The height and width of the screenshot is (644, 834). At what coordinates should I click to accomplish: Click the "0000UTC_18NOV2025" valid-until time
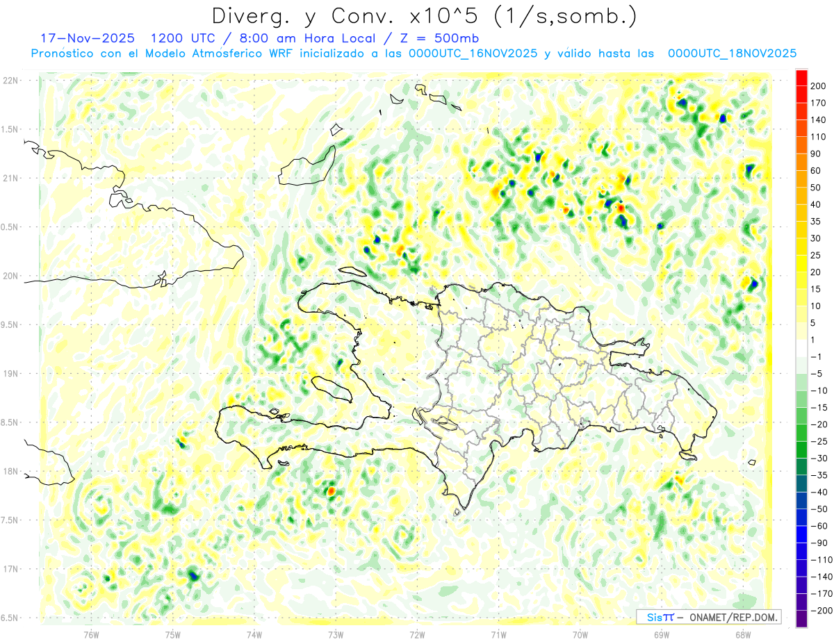click(731, 53)
